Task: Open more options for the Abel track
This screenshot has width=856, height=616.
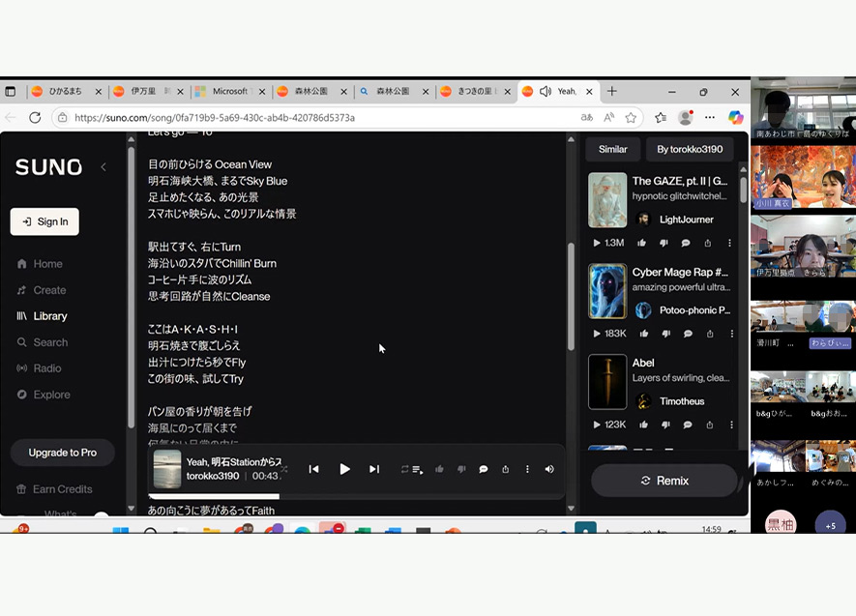Action: click(x=730, y=424)
